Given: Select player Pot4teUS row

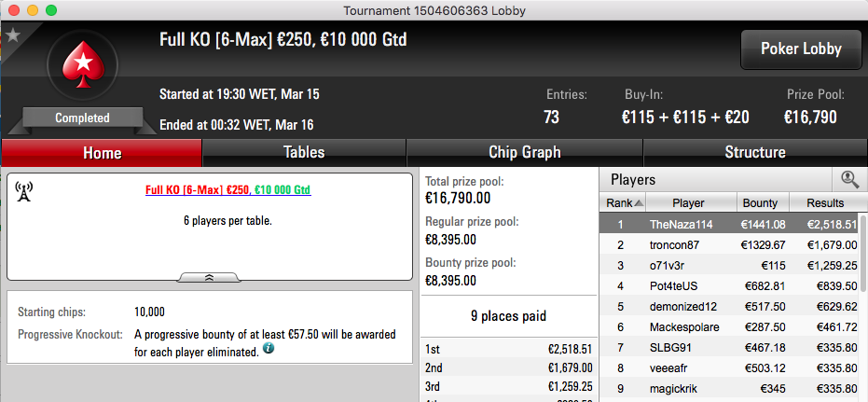Looking at the screenshot, I should (x=729, y=285).
